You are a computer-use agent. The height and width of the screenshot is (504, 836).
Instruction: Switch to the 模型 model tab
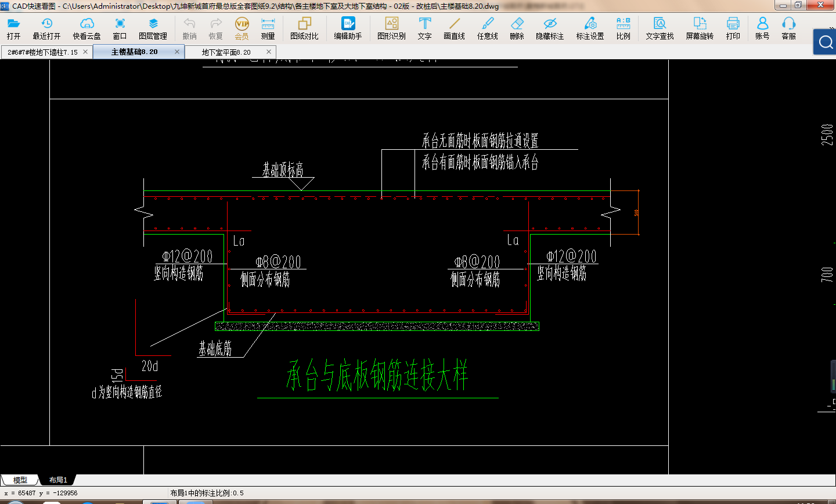[x=20, y=480]
